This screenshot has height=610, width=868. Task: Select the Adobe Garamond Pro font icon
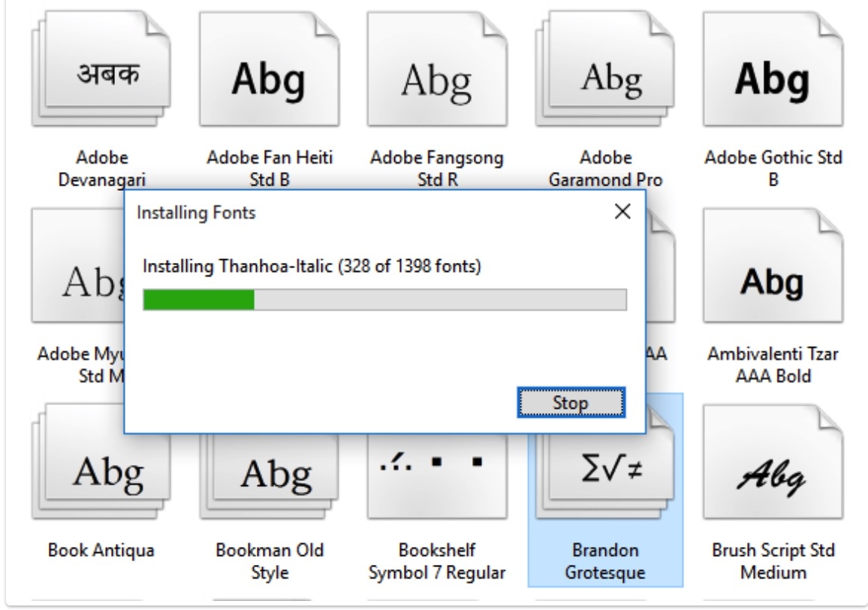pyautogui.click(x=605, y=69)
